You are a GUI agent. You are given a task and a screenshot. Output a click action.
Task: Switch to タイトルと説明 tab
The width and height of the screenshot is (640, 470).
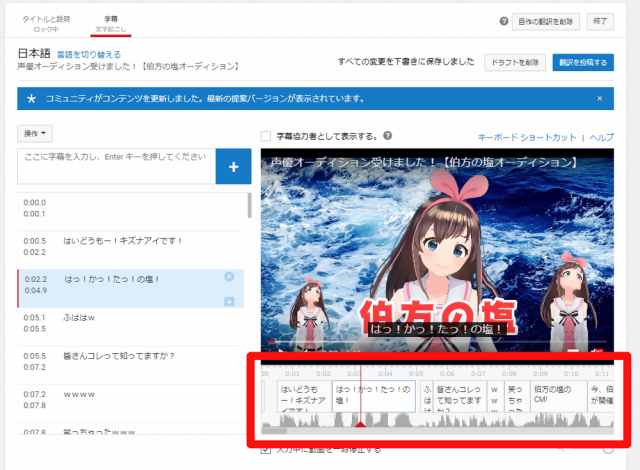[46, 24]
